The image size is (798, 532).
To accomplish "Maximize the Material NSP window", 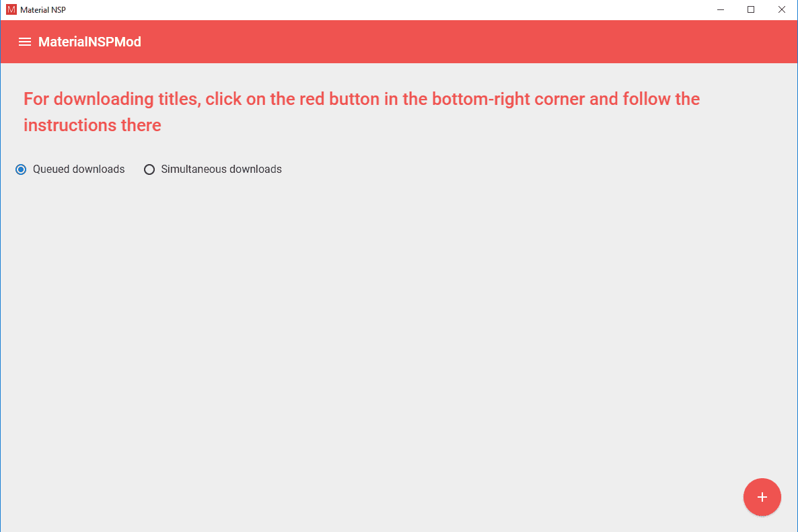I will pyautogui.click(x=751, y=9).
